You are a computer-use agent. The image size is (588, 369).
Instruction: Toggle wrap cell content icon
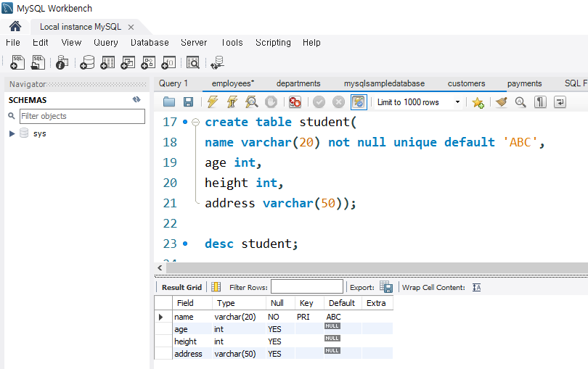click(x=477, y=287)
